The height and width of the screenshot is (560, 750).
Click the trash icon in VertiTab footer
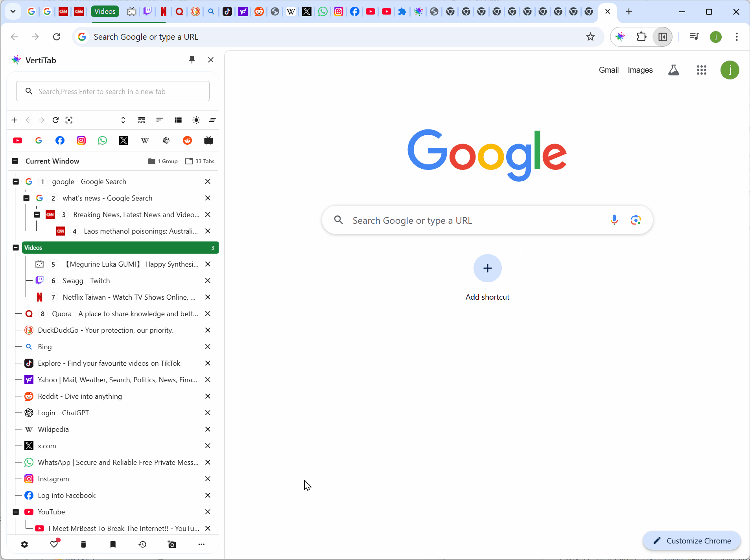[83, 544]
